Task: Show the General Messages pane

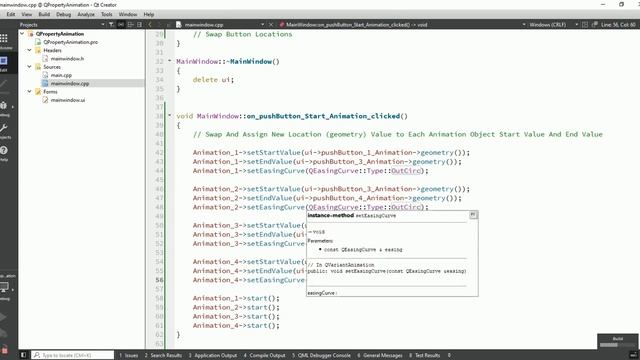Action: pyautogui.click(x=380, y=355)
